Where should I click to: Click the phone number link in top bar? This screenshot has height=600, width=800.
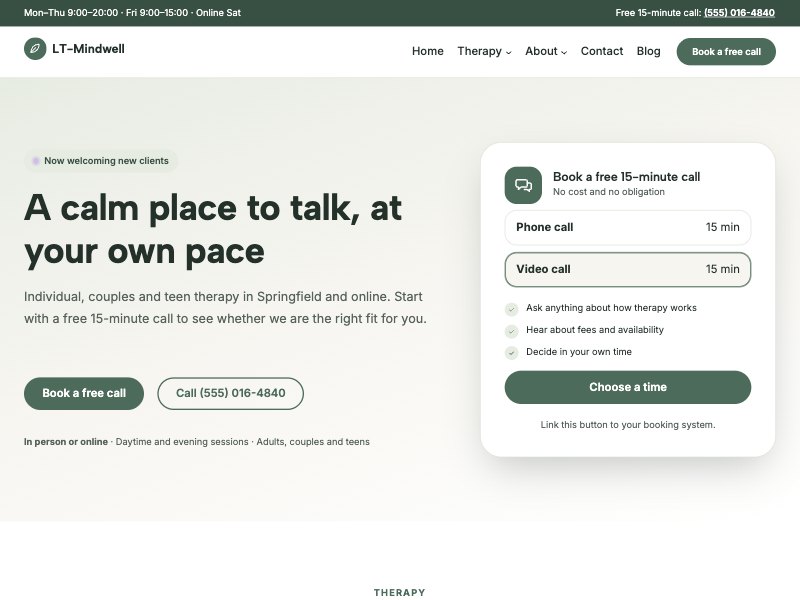click(739, 13)
